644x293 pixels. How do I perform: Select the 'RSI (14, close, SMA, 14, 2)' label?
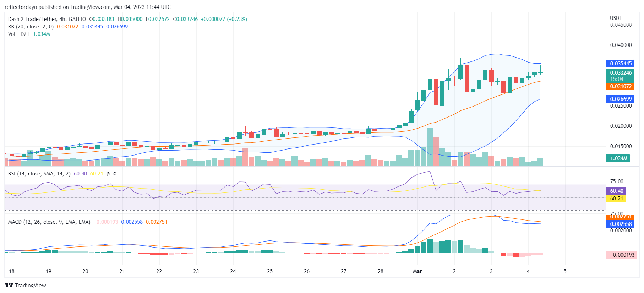[39, 174]
